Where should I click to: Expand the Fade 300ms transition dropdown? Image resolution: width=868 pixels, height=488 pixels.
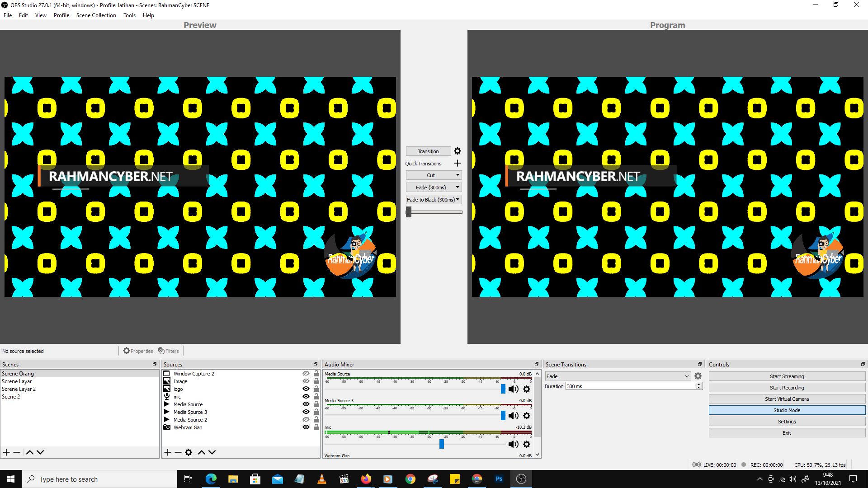point(458,187)
